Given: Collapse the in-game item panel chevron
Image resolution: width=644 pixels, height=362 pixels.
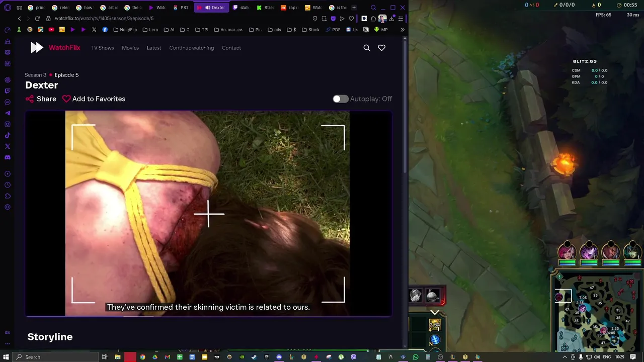Looking at the screenshot, I should coord(435,313).
